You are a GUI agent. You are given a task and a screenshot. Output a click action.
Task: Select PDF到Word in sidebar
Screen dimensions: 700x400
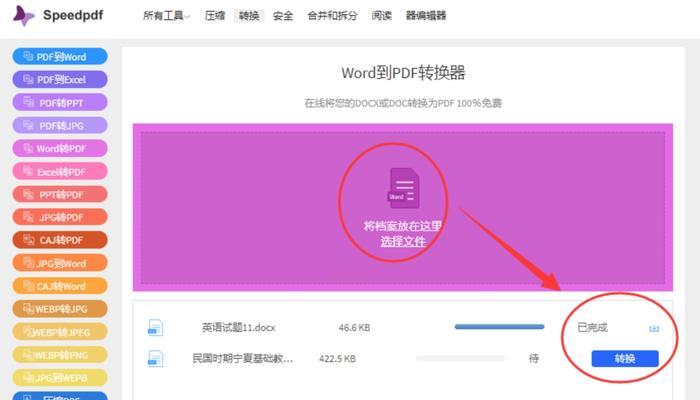pyautogui.click(x=60, y=57)
